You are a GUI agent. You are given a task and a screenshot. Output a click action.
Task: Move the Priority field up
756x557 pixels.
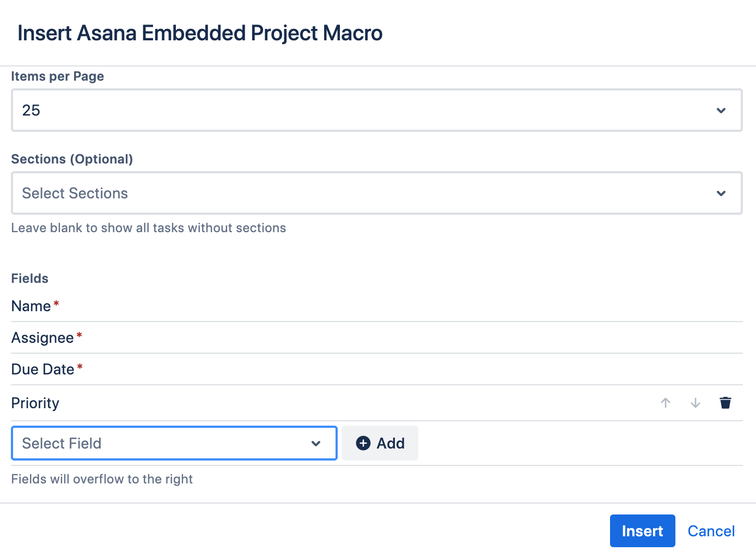click(666, 403)
